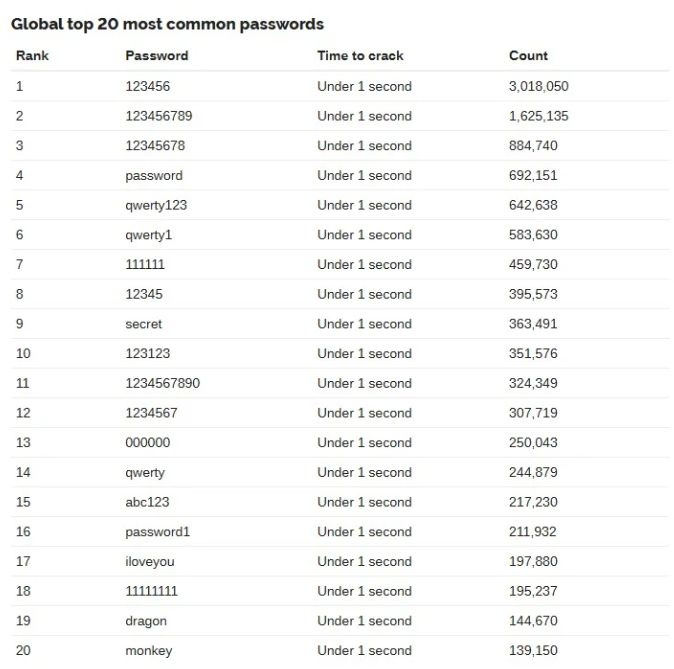Click the count 3,018,050
The width and height of the screenshot is (674, 669).
pyautogui.click(x=539, y=86)
